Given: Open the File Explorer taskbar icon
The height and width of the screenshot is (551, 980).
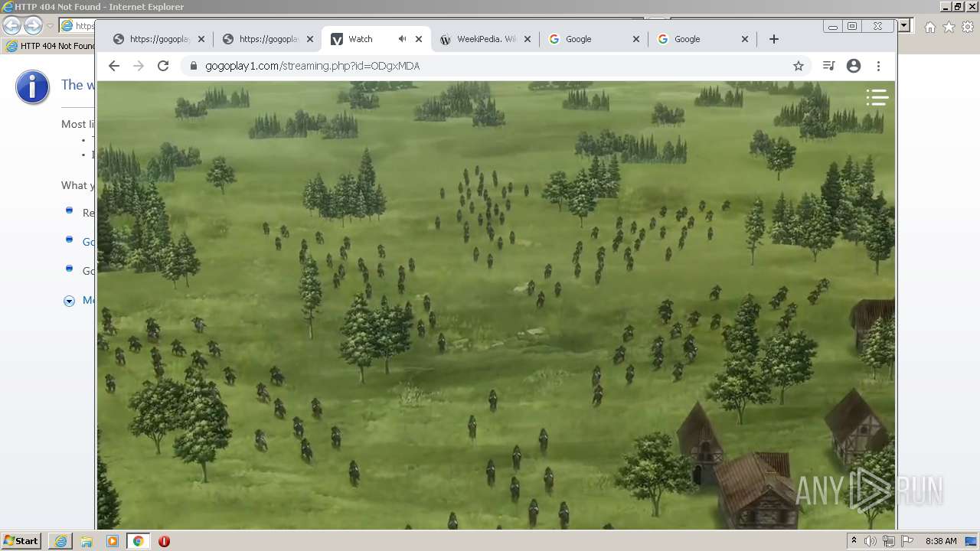Looking at the screenshot, I should 87,541.
